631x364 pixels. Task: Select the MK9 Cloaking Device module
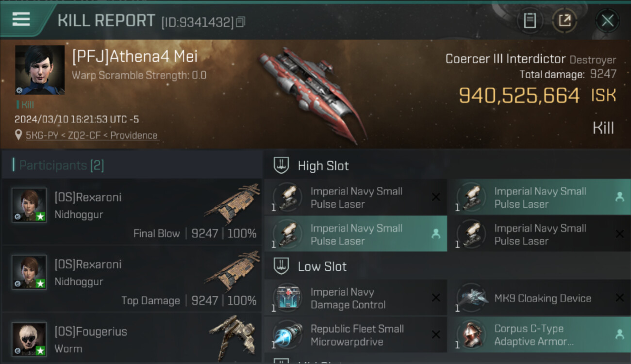[539, 298]
